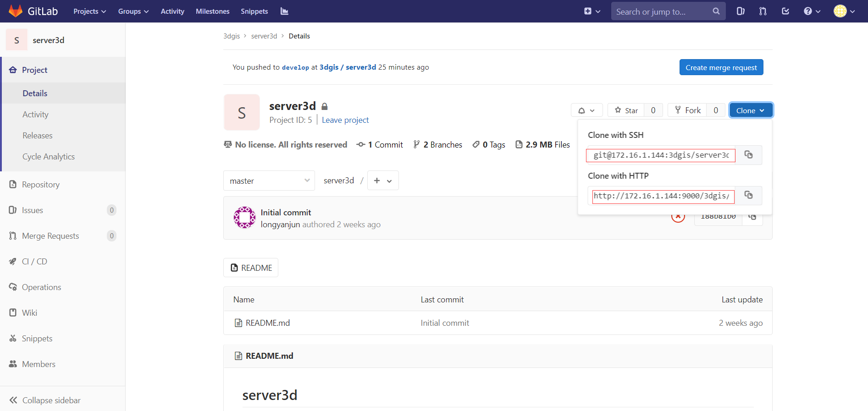This screenshot has width=868, height=411.
Task: Click Create merge request button
Action: pyautogui.click(x=721, y=67)
